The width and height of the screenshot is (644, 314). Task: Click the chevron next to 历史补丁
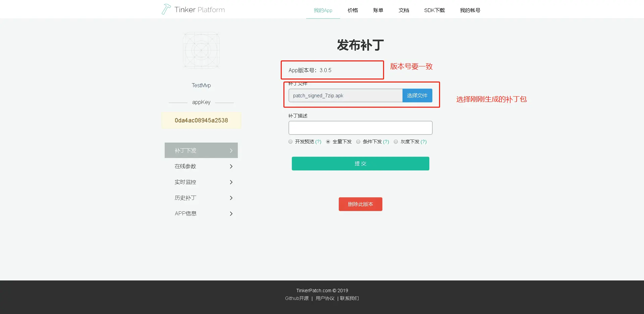[231, 198]
